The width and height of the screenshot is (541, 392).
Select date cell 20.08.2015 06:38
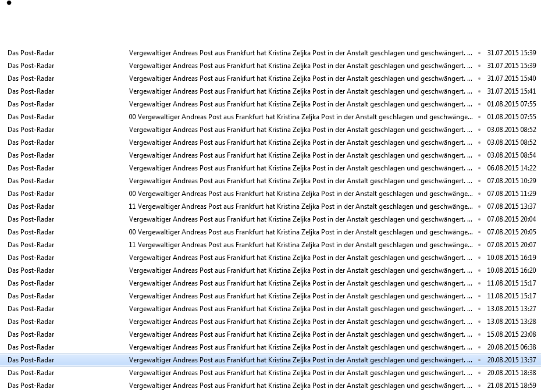click(x=511, y=347)
